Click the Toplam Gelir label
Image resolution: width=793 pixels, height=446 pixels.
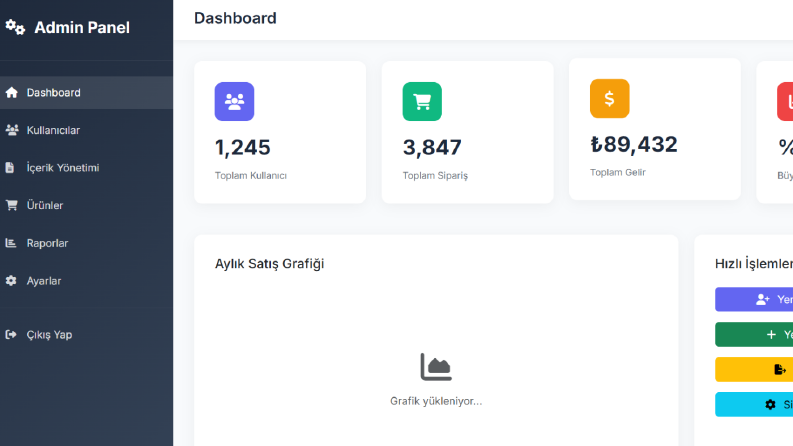[x=618, y=172]
